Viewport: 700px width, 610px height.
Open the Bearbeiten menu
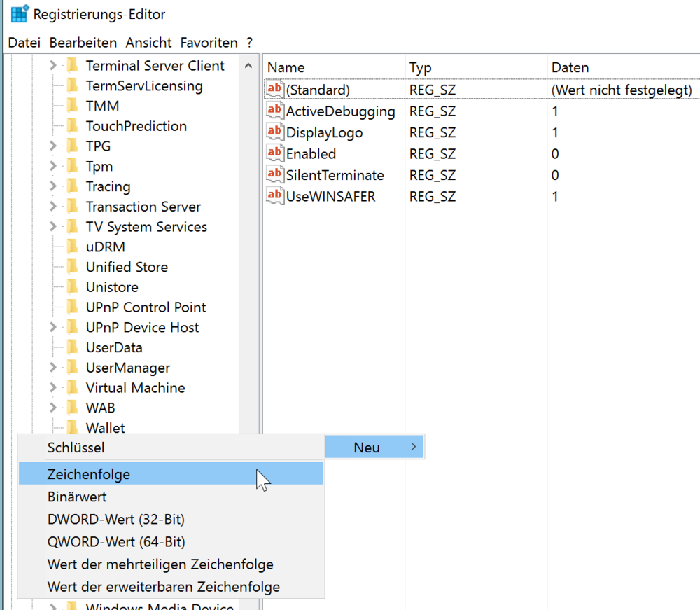[83, 43]
